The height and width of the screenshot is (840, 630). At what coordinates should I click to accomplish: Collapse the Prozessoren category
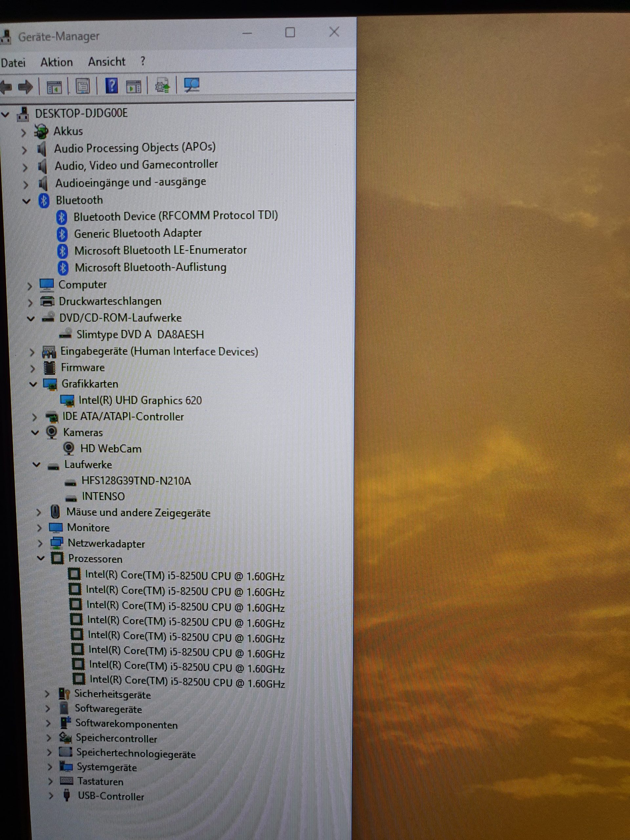click(41, 558)
